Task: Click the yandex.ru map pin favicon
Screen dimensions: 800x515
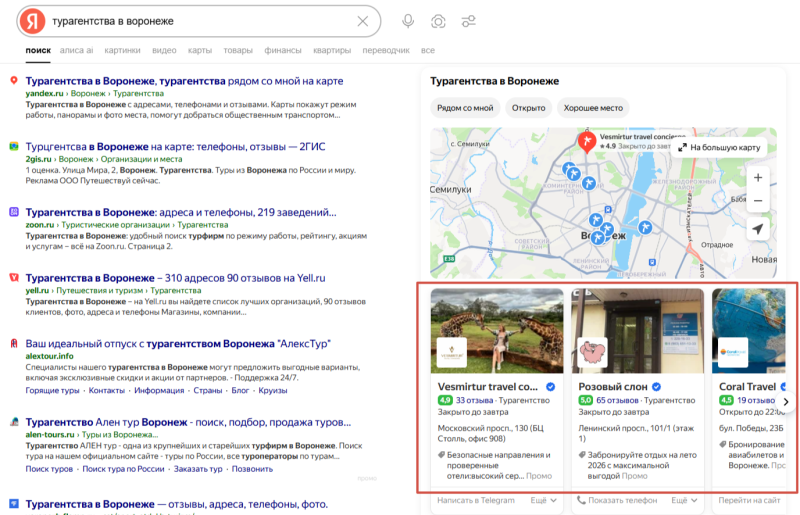Action: pos(14,81)
